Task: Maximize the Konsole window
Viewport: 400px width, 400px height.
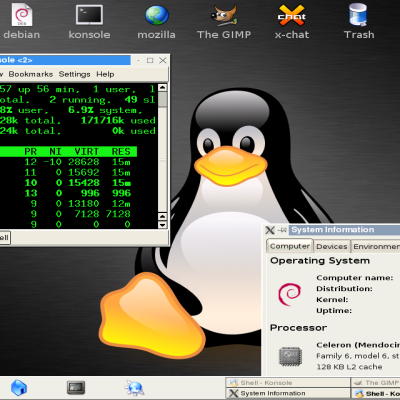Action: tap(150, 60)
